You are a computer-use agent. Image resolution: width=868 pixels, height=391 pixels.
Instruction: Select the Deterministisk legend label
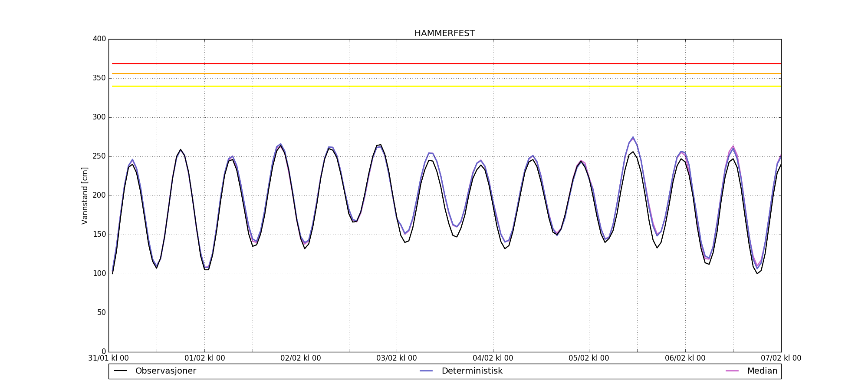tap(472, 371)
